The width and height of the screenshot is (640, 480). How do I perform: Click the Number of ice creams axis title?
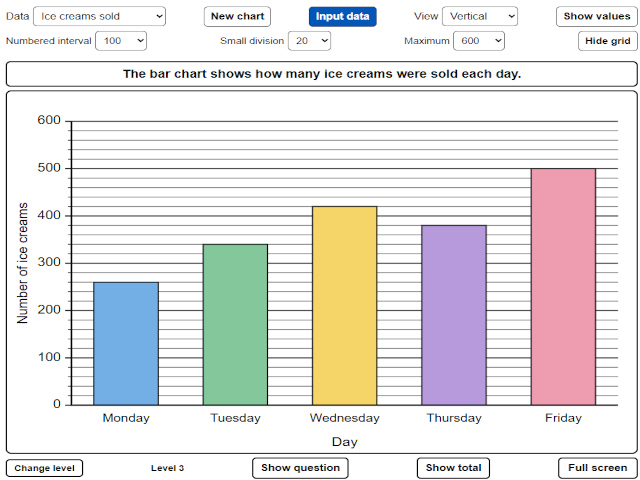pos(22,263)
